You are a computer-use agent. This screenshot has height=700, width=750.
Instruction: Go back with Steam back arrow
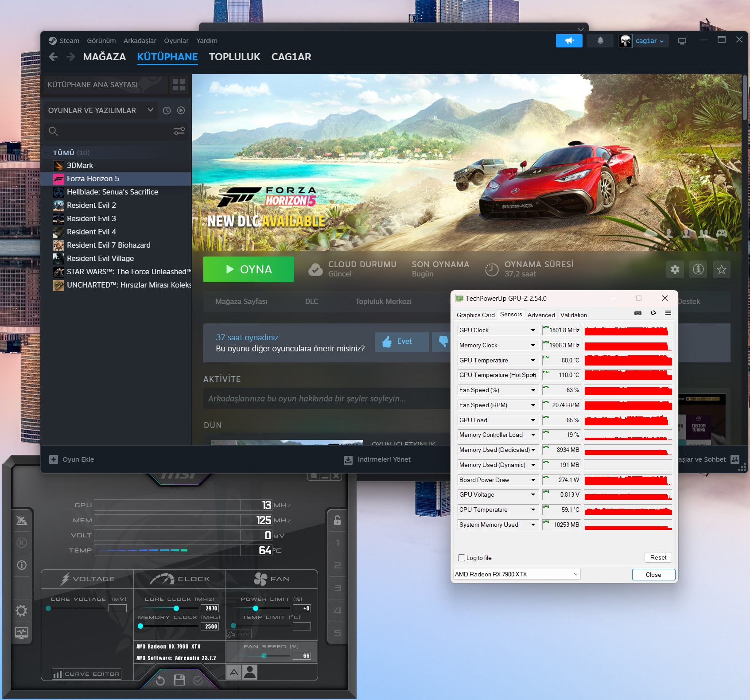click(x=53, y=57)
